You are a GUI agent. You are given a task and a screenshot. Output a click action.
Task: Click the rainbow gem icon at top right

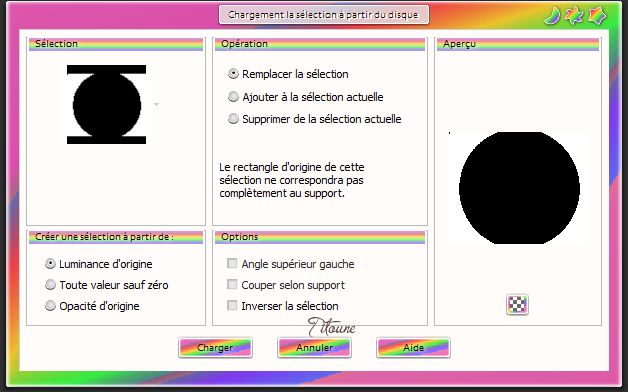[x=598, y=16]
